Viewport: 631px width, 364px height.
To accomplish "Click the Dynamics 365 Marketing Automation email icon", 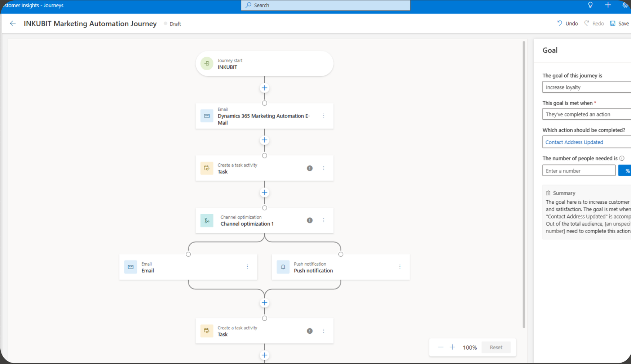I will point(207,116).
